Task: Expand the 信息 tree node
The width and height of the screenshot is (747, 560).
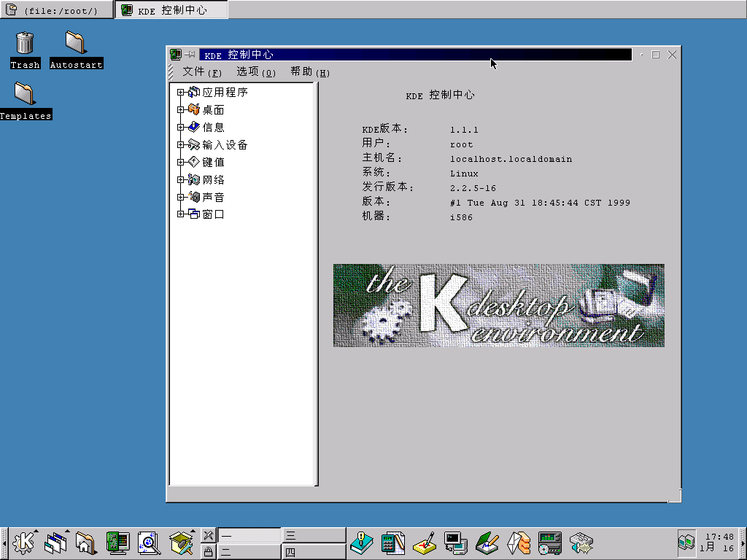Action: coord(181,127)
